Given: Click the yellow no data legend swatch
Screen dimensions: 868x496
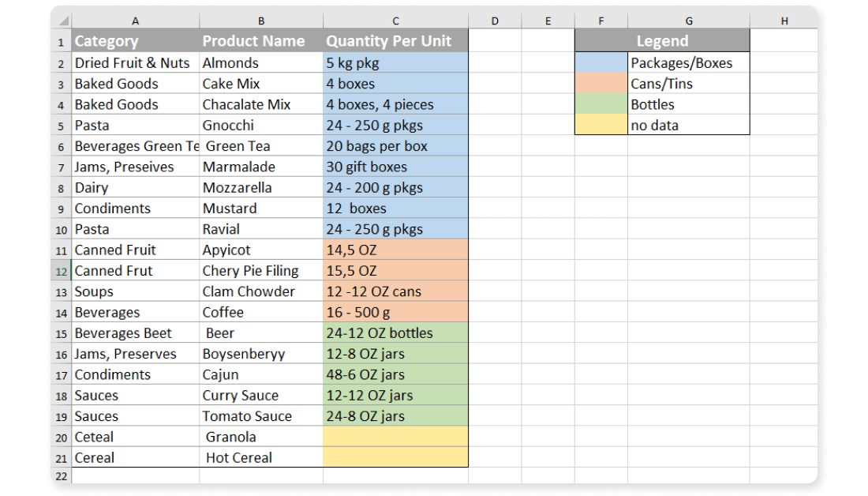Looking at the screenshot, I should click(x=601, y=125).
